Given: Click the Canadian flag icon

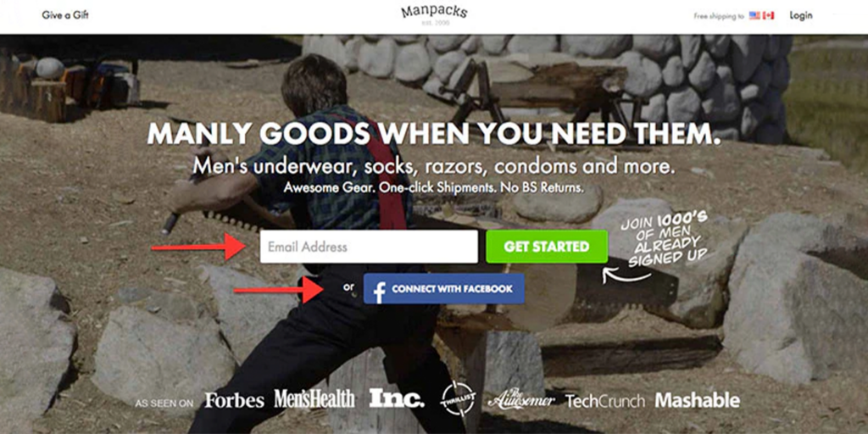Looking at the screenshot, I should pyautogui.click(x=768, y=15).
